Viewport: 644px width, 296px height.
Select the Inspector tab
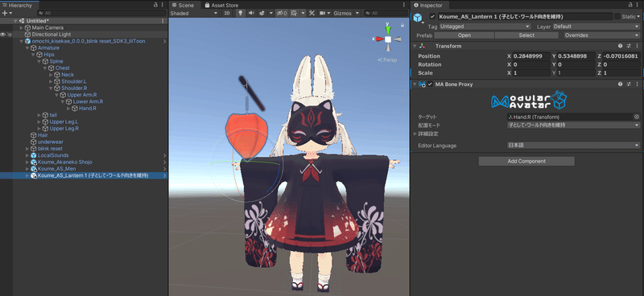[x=430, y=5]
